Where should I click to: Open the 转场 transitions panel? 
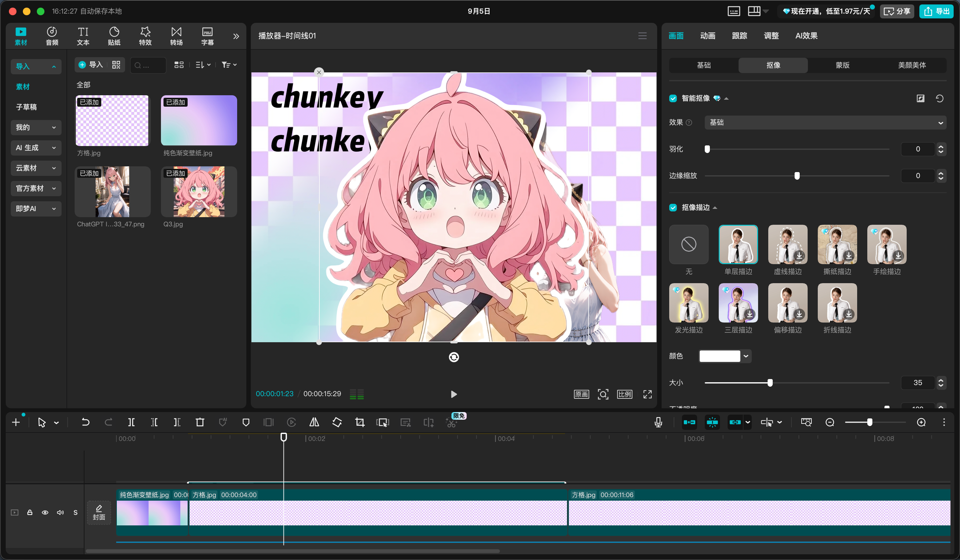[177, 36]
